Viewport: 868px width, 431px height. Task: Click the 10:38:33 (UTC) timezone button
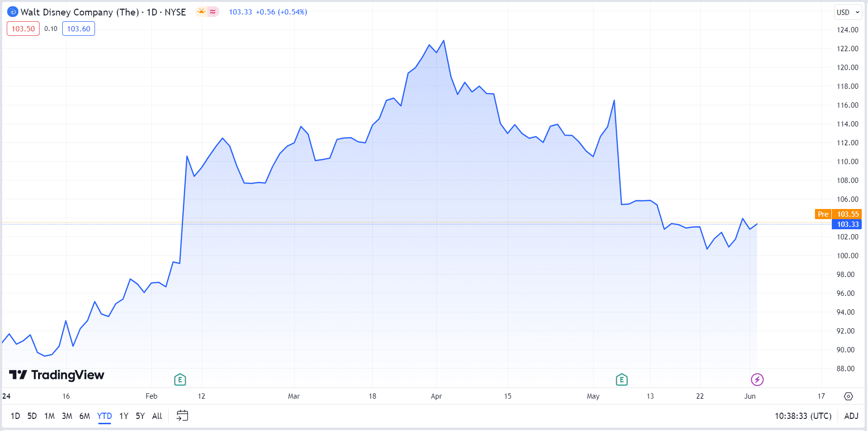[803, 416]
